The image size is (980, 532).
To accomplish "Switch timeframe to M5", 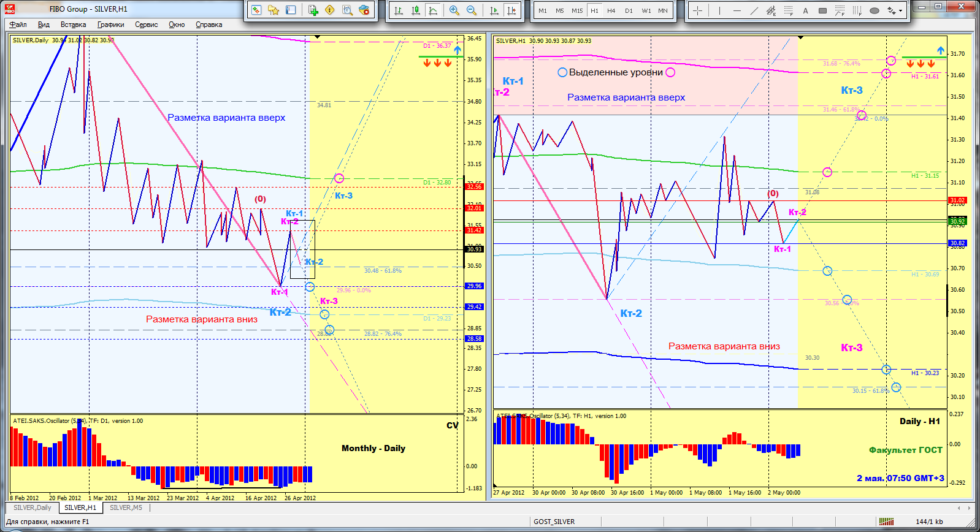I will (560, 10).
